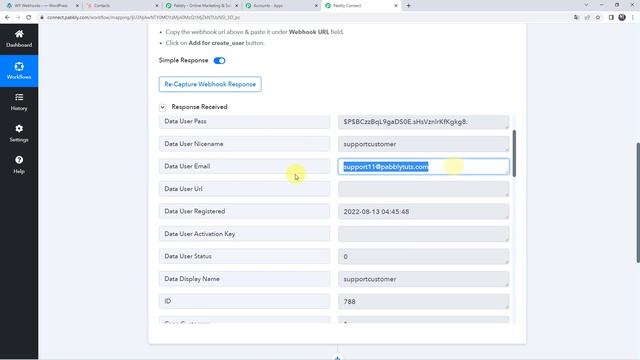
Task: Click the 'Data Display Name' label
Action: tap(244, 279)
